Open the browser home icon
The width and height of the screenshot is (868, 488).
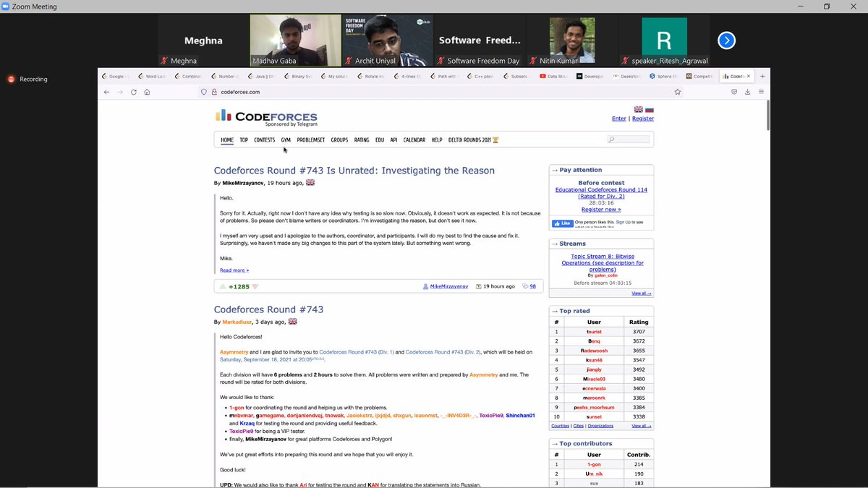147,92
